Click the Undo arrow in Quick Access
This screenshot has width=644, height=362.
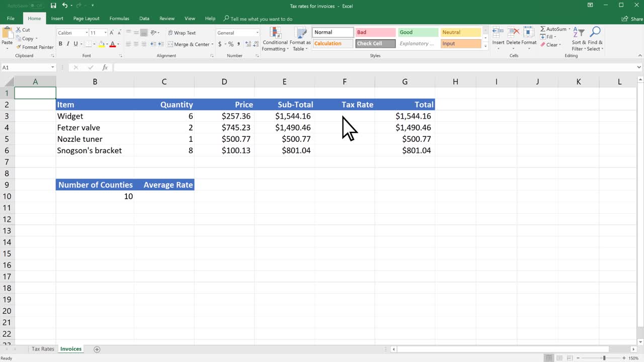click(65, 6)
